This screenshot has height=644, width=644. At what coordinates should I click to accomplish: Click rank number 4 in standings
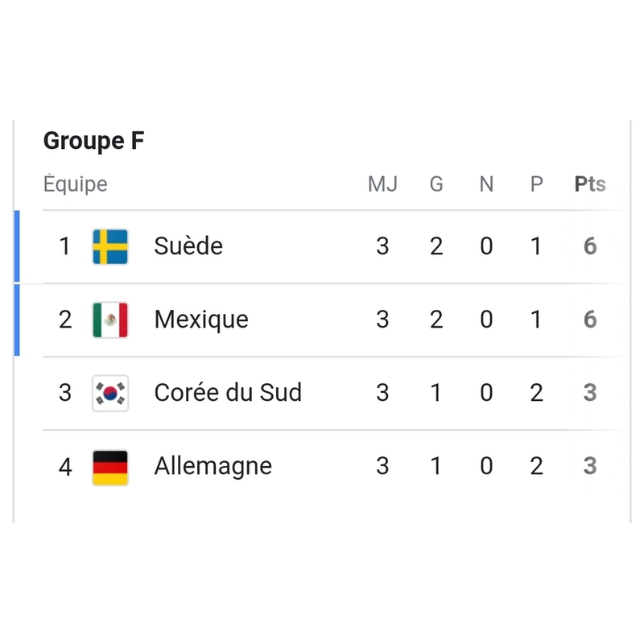coord(65,467)
